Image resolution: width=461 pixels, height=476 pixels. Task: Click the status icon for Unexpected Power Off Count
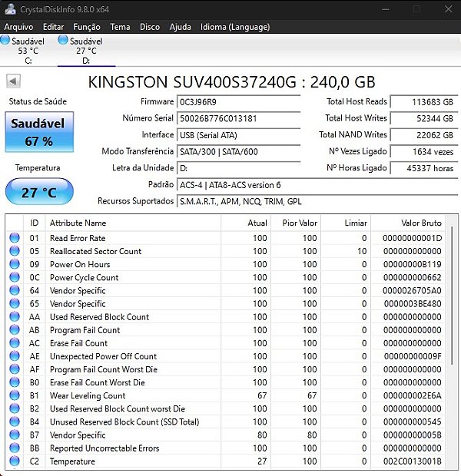(x=15, y=356)
